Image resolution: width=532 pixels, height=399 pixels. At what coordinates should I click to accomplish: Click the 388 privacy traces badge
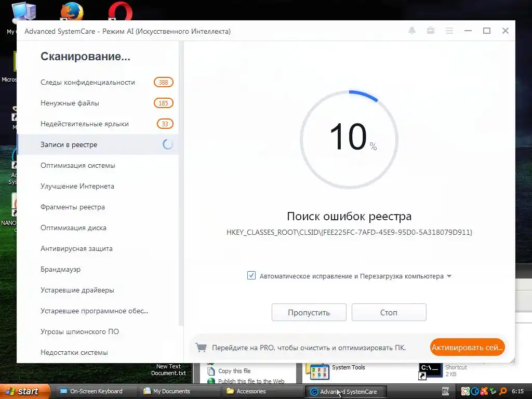164,82
